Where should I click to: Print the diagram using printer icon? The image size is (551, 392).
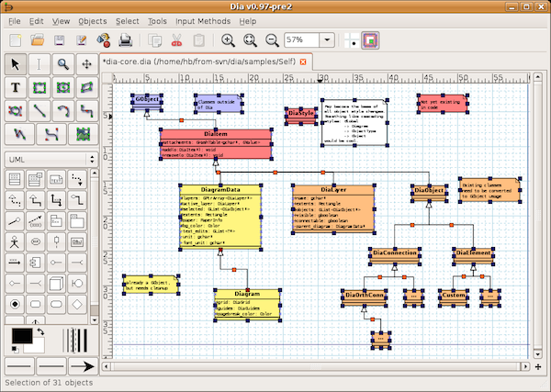click(126, 40)
